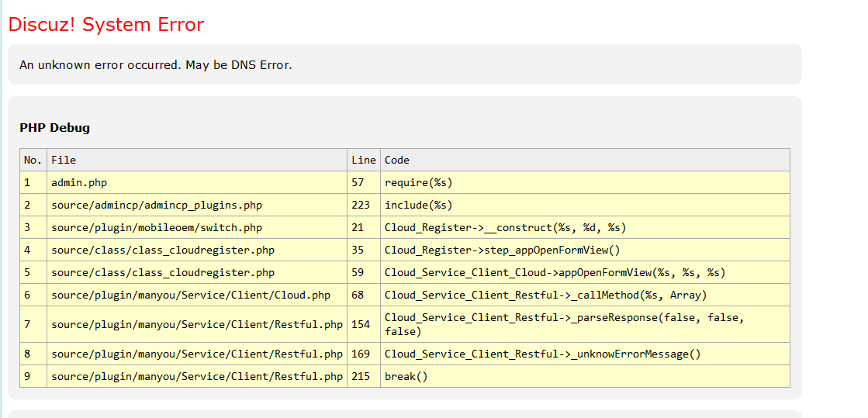This screenshot has width=868, height=418.
Task: Click the 'PHP Debug' section title
Action: click(55, 128)
